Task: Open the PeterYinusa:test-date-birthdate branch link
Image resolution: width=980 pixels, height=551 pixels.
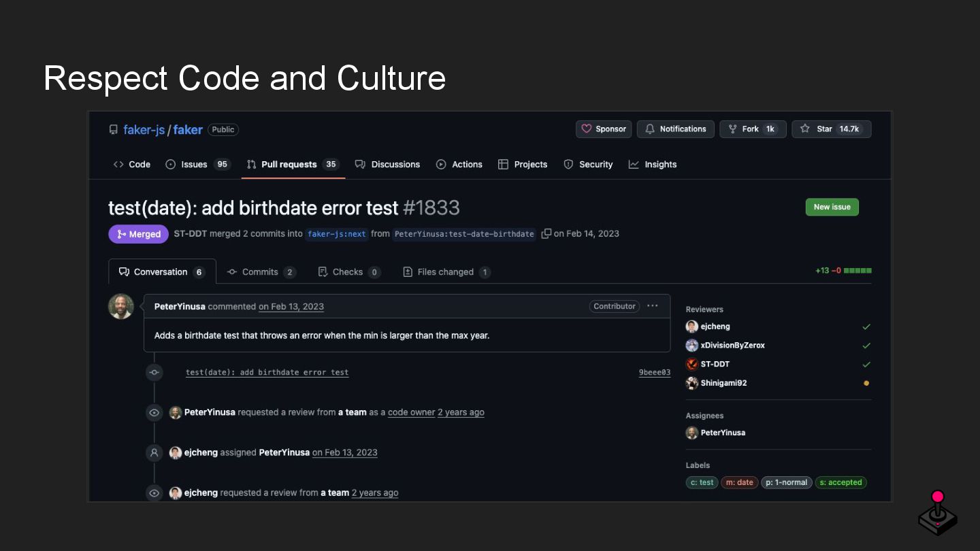Action: [464, 234]
